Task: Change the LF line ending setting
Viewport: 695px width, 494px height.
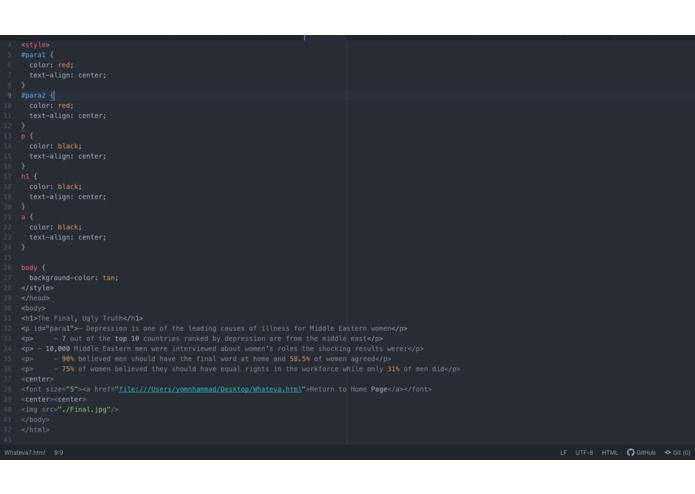Action: click(563, 452)
